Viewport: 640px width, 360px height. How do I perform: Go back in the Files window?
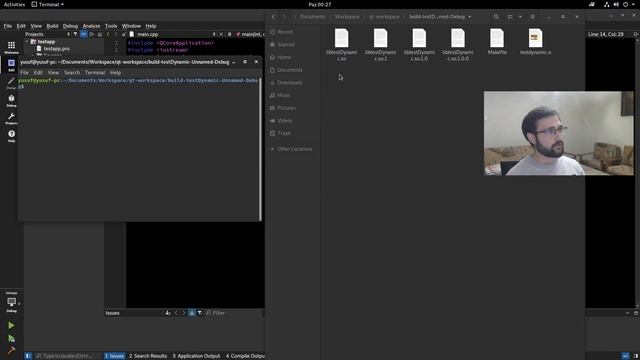click(x=273, y=17)
